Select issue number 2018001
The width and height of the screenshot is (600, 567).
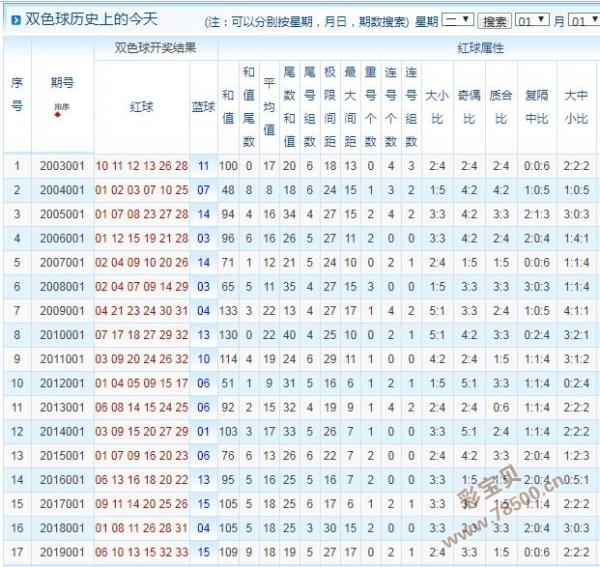coord(62,528)
